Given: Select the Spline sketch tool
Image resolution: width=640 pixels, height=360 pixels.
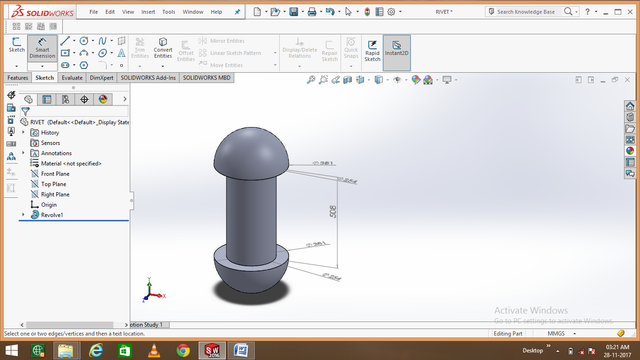Looking at the screenshot, I should click(x=102, y=41).
